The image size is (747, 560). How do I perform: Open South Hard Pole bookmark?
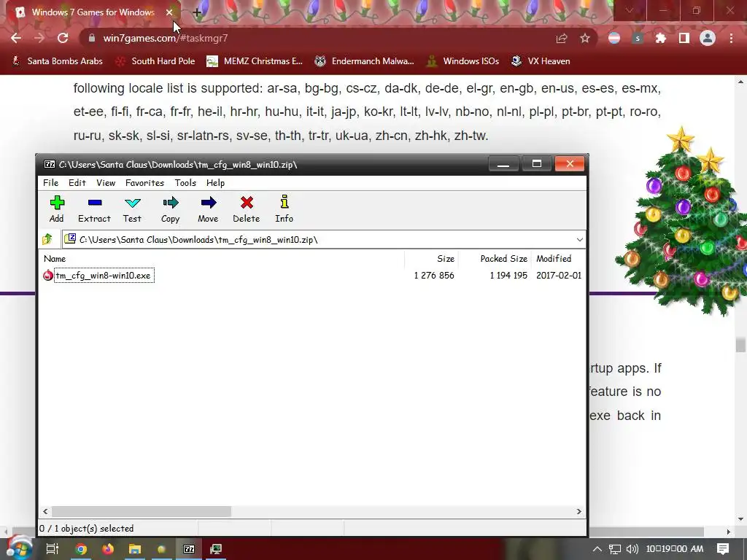(x=155, y=61)
